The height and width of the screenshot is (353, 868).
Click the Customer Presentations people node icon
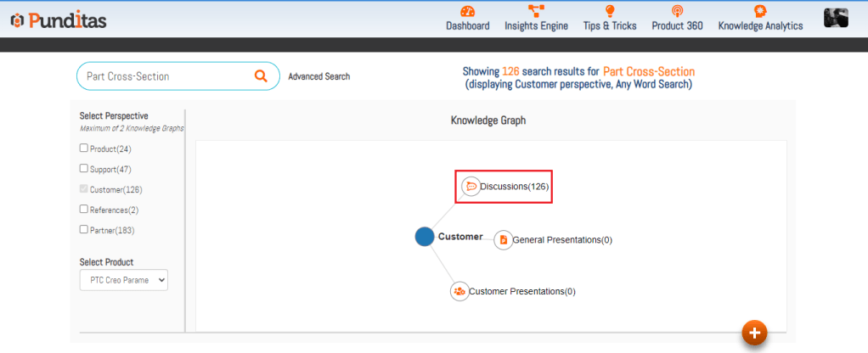459,291
